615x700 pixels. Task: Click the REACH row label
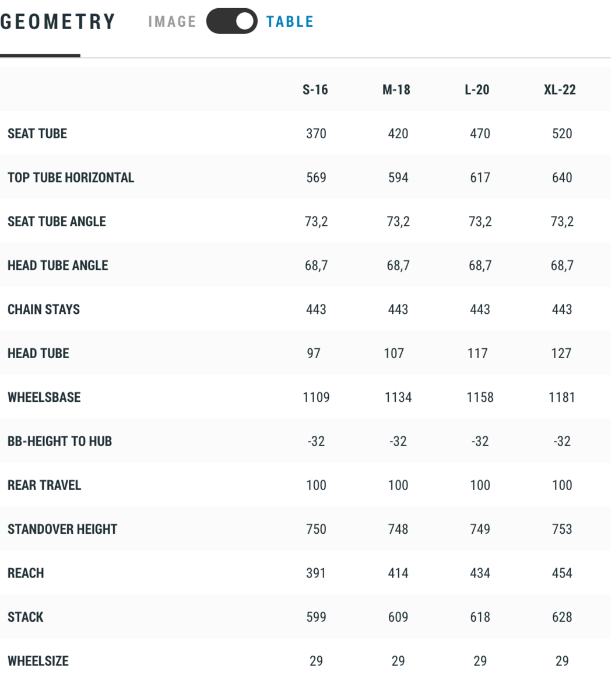26,573
